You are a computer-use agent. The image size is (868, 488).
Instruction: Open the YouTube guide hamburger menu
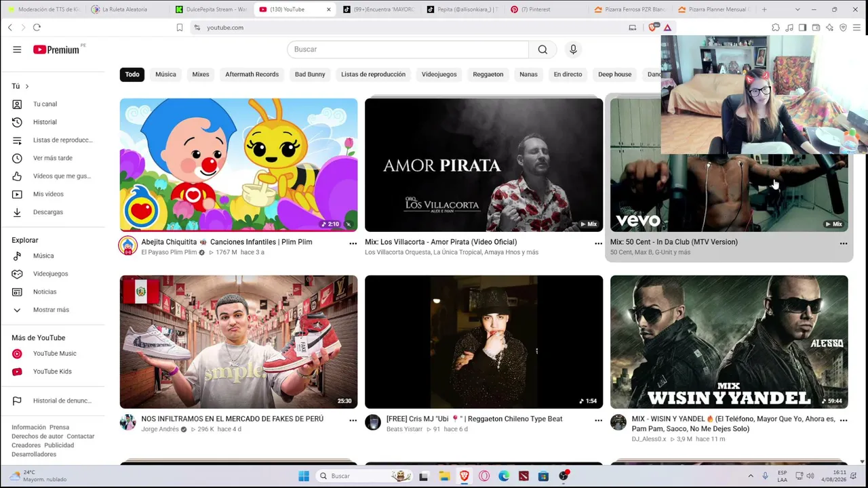[17, 49]
